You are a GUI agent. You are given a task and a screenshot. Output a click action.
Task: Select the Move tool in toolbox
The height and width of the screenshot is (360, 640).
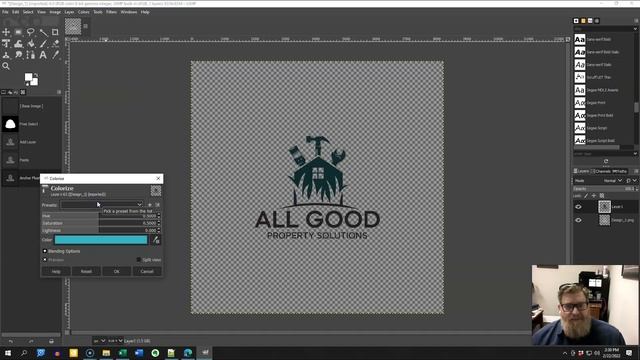(x=6, y=32)
